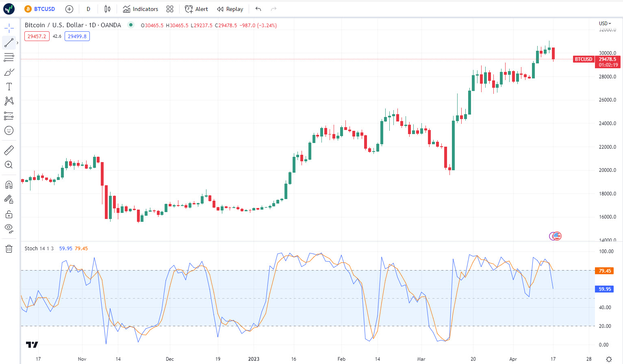
Task: Toggle stay in drawing mode
Action: [x=9, y=199]
